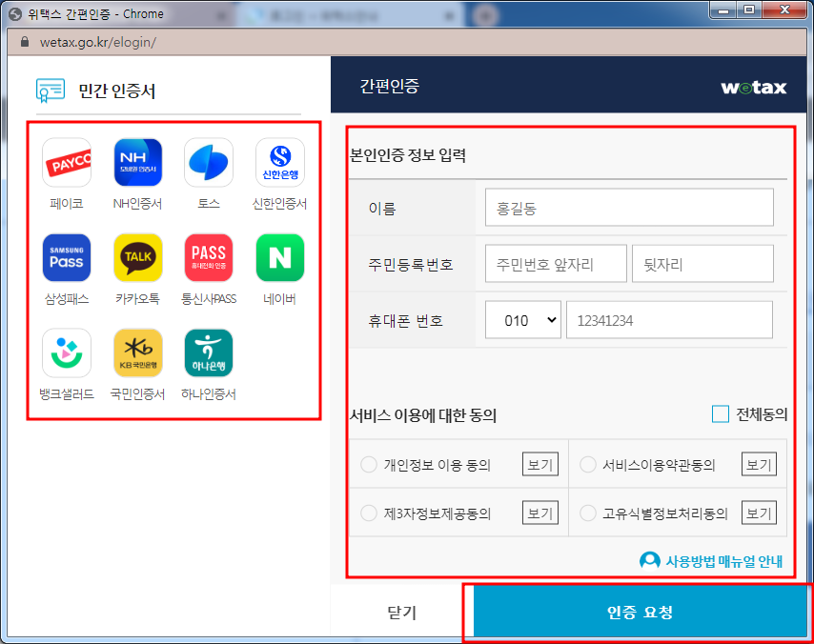Pick 신한인증서 as authentication method

(x=279, y=162)
